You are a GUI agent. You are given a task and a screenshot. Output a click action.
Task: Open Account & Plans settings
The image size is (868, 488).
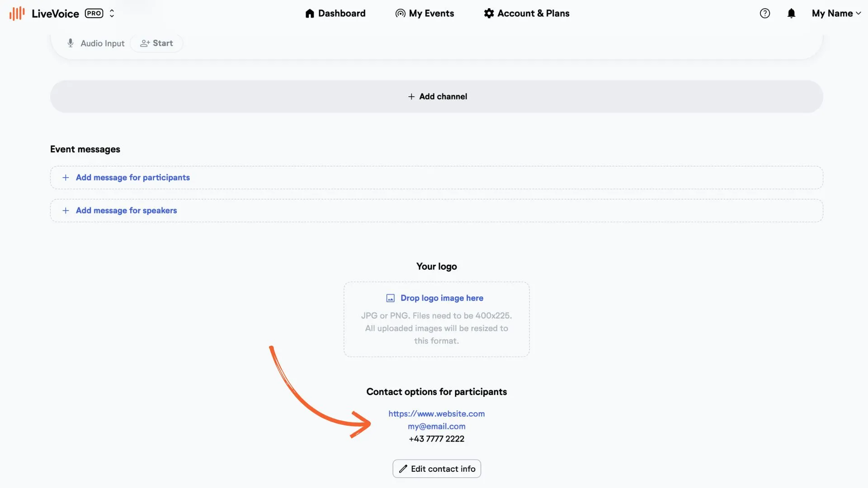(527, 14)
